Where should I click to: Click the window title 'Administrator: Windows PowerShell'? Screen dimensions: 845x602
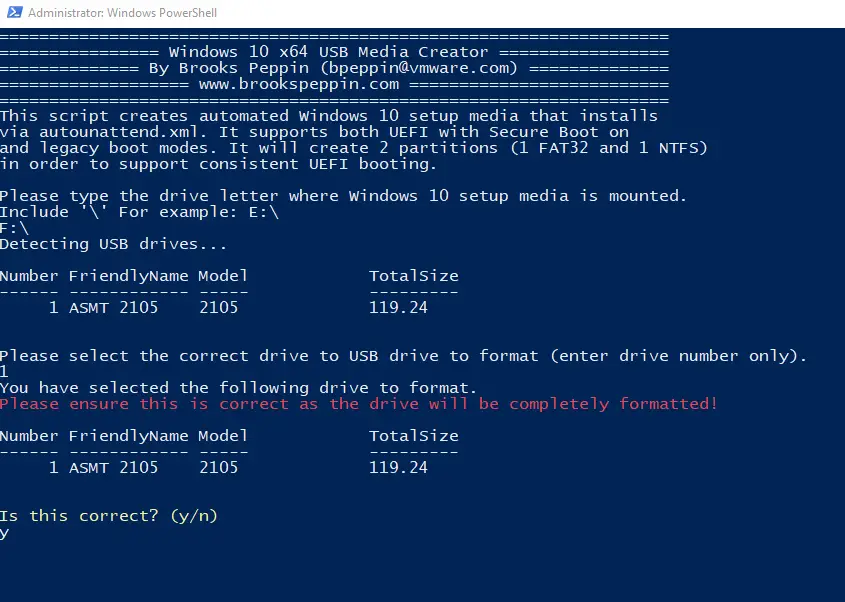tap(122, 12)
